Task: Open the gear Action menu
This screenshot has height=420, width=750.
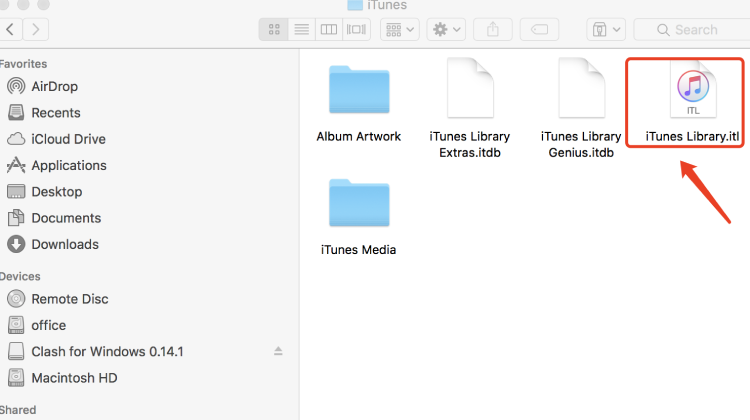Action: (446, 30)
